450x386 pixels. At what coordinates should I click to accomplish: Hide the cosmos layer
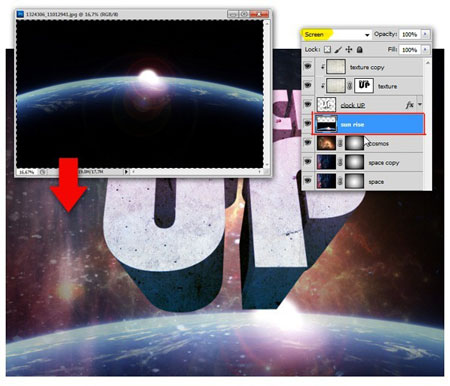[x=308, y=143]
